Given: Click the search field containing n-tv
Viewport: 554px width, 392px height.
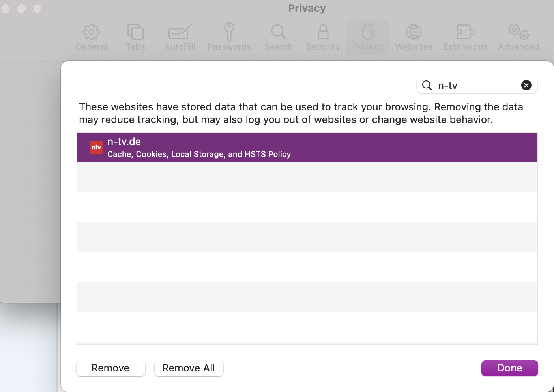Looking at the screenshot, I should click(477, 85).
